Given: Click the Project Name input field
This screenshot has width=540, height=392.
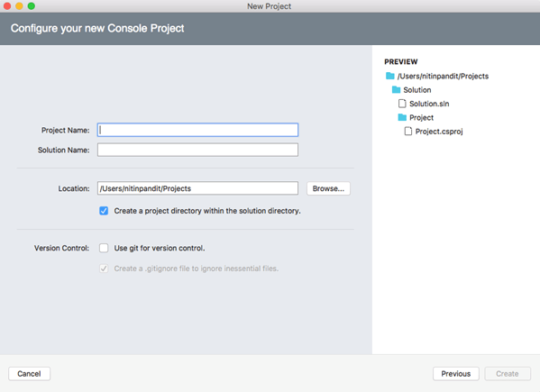Looking at the screenshot, I should point(197,130).
